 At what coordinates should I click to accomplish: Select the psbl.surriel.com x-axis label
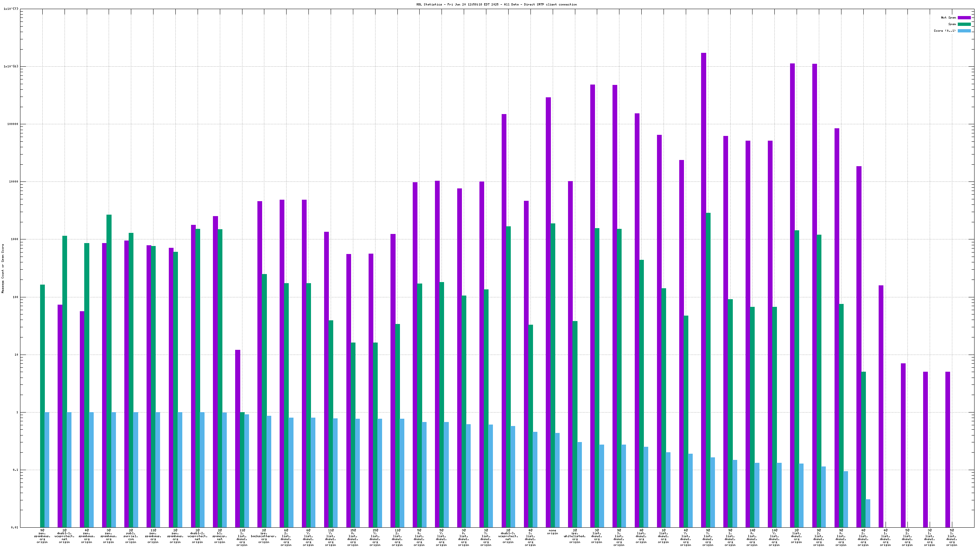[131, 536]
